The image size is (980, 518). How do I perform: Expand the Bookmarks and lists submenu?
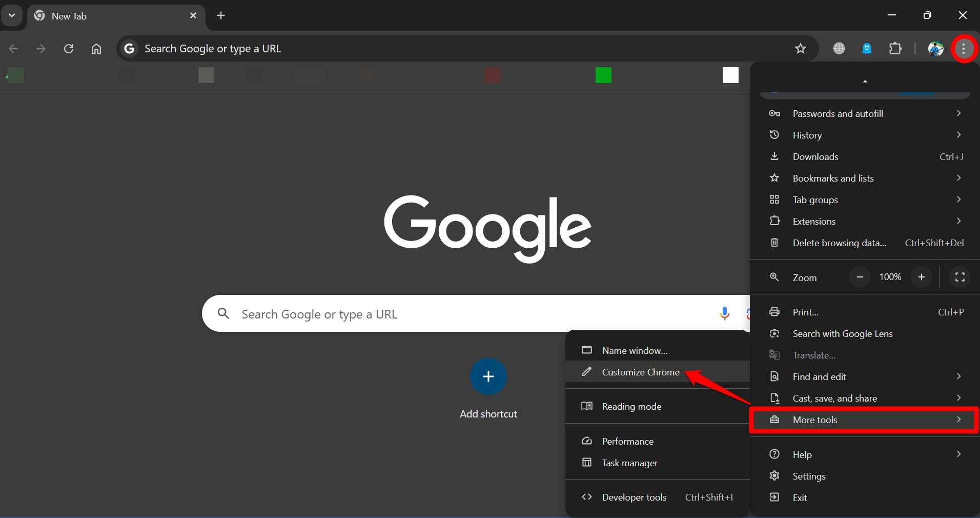tap(833, 178)
